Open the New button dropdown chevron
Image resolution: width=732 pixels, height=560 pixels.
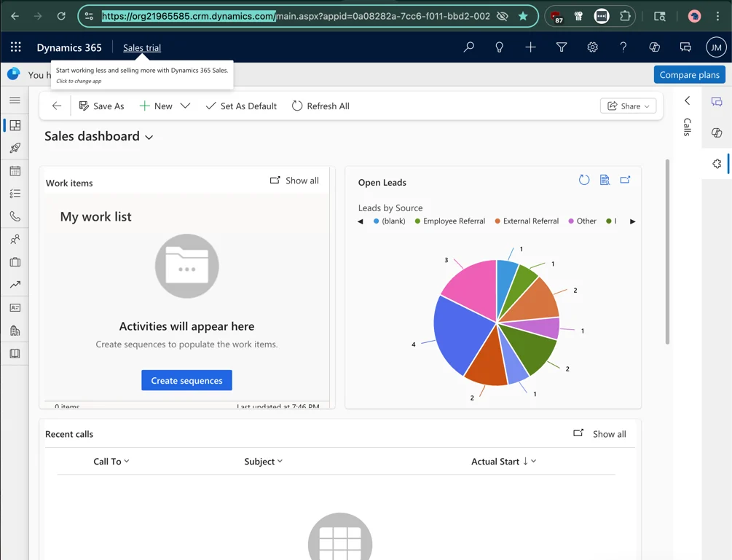click(185, 106)
